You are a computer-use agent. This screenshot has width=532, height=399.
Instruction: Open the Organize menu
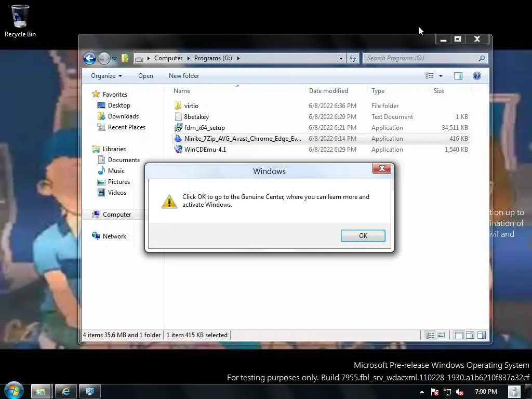[106, 76]
